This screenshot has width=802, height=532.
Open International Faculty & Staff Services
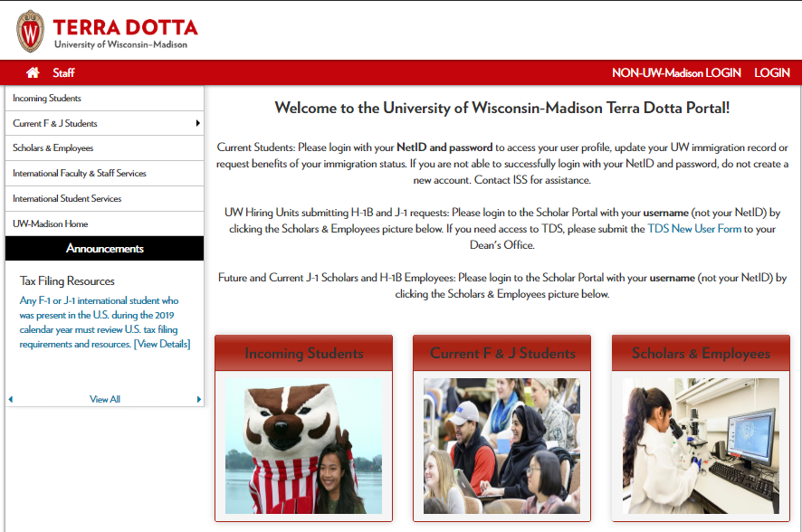tap(104, 173)
